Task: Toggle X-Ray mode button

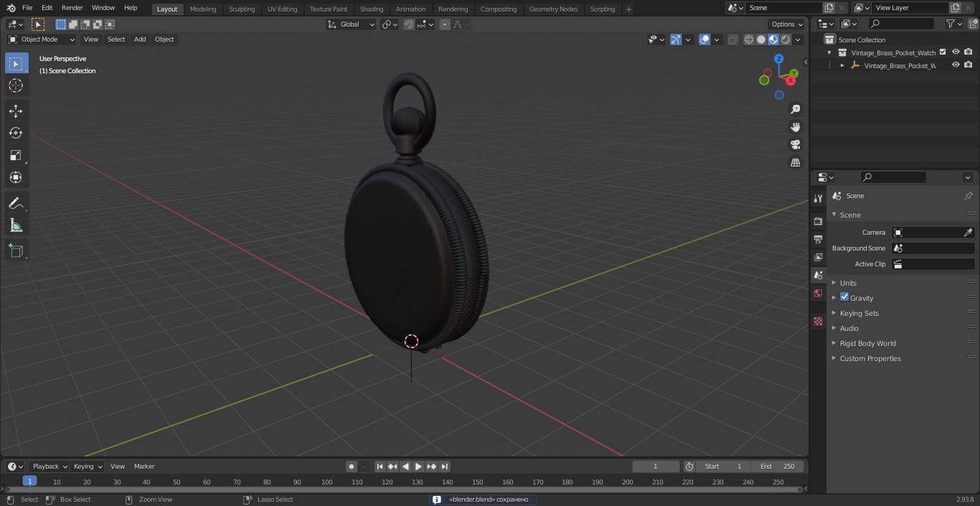Action: pos(732,39)
